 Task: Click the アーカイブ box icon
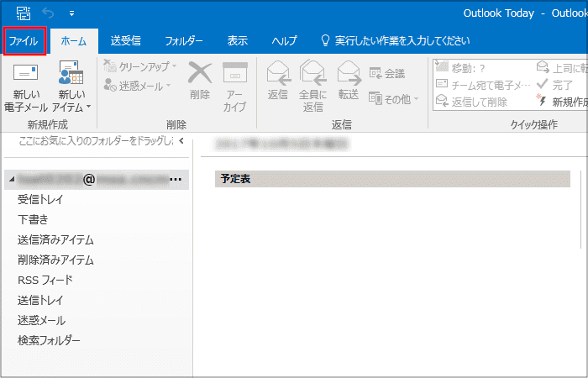click(x=234, y=73)
